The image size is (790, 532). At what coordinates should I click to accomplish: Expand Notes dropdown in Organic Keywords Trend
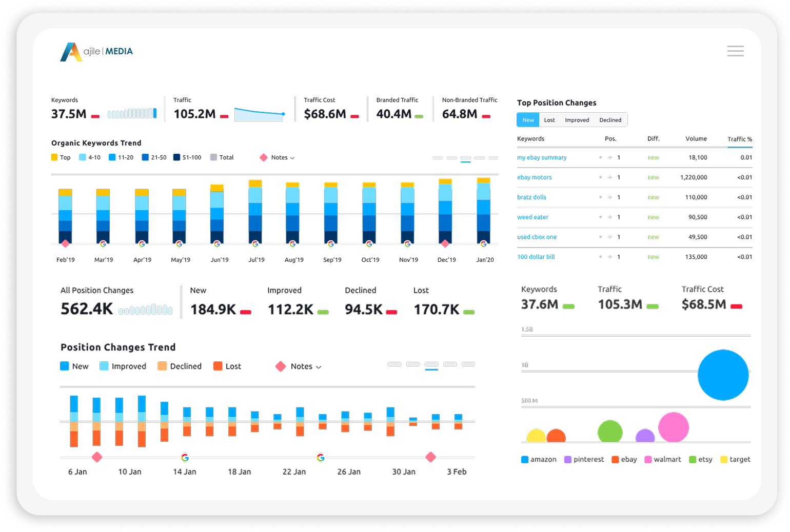[x=282, y=158]
